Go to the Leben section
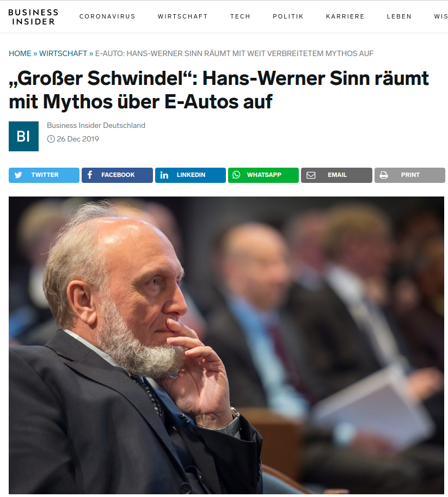Viewport: 448px width, 497px height. coord(399,16)
